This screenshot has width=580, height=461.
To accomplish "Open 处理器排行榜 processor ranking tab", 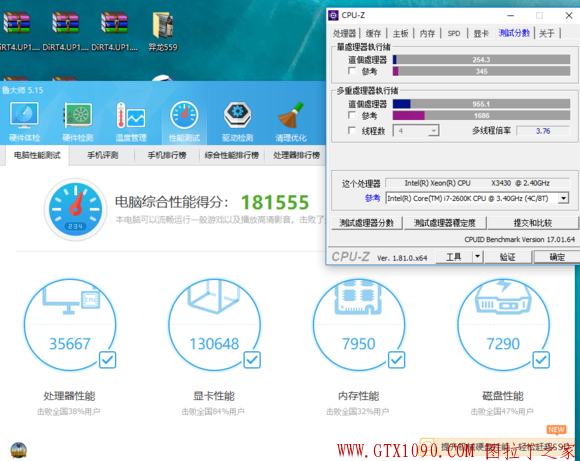I will [x=297, y=155].
